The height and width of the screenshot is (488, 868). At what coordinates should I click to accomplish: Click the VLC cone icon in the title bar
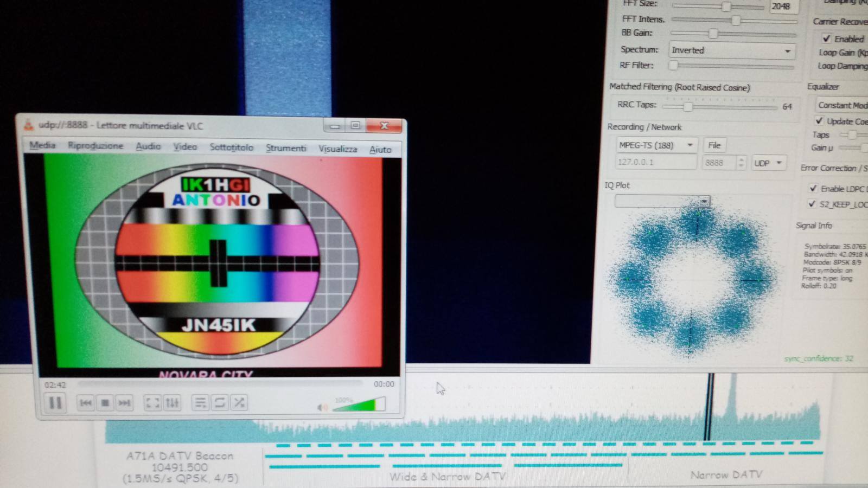[x=28, y=125]
